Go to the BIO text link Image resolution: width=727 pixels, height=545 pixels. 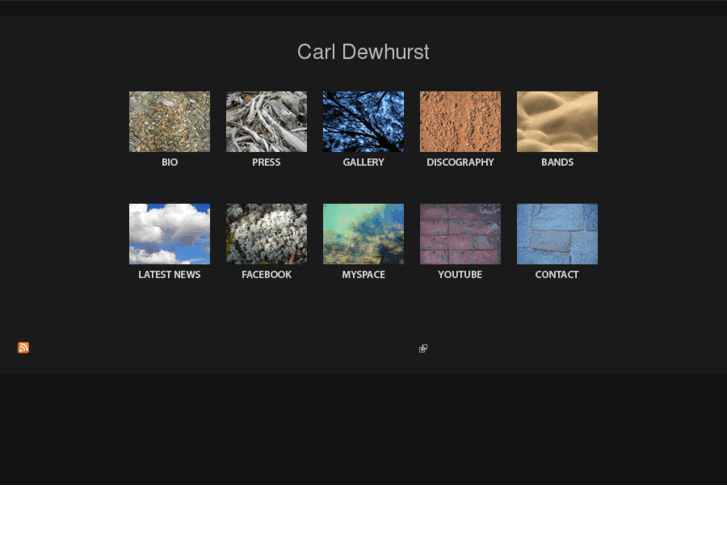pyautogui.click(x=170, y=162)
